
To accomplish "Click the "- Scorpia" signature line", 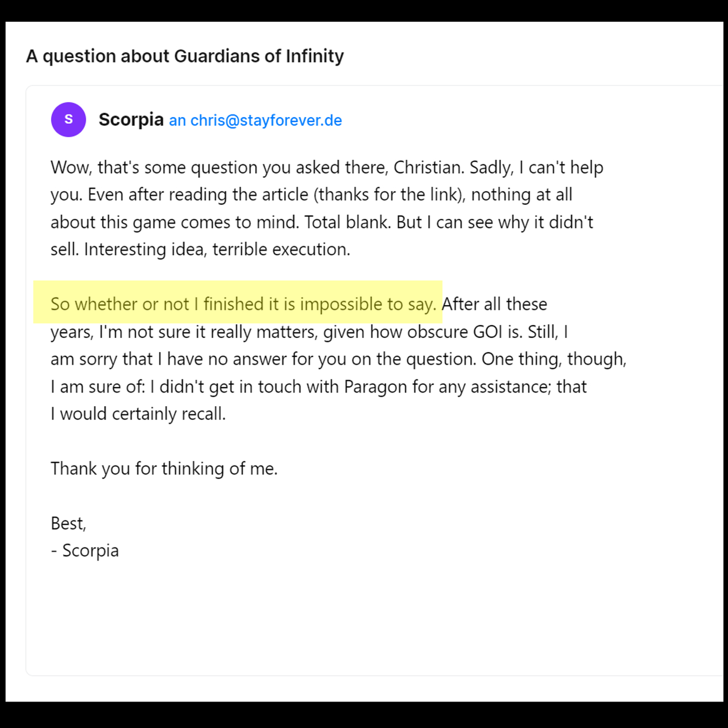I will coord(85,551).
